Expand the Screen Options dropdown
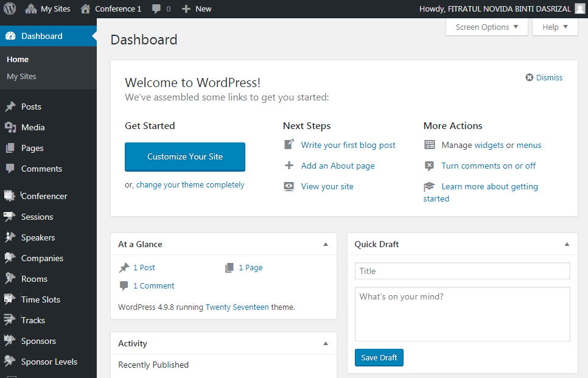Screen dimensions: 588x378 coord(487,27)
